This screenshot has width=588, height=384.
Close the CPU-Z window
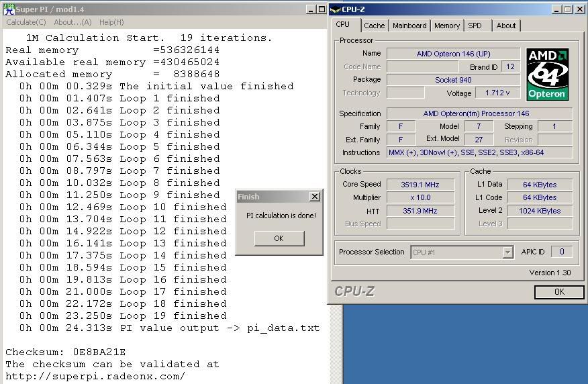coord(580,9)
